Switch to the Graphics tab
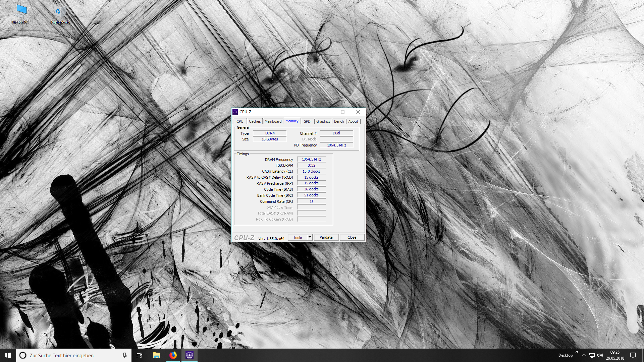 tap(323, 121)
